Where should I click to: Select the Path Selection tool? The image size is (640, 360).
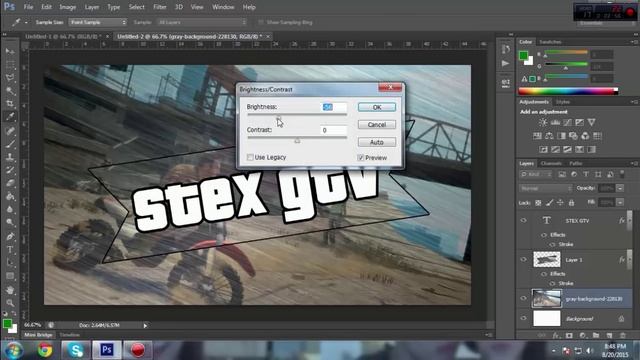pyautogui.click(x=10, y=262)
